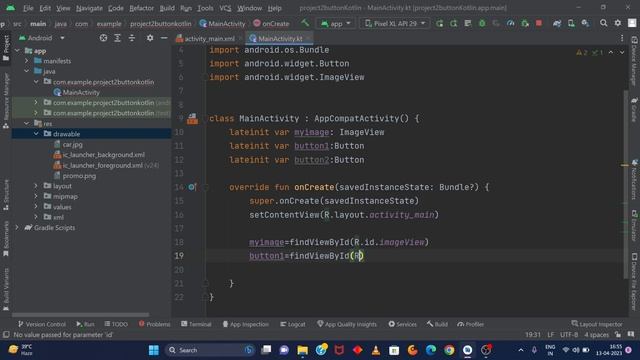The height and width of the screenshot is (360, 640).
Task: Toggle Resource Manager sidebar button
Action: click(6, 100)
